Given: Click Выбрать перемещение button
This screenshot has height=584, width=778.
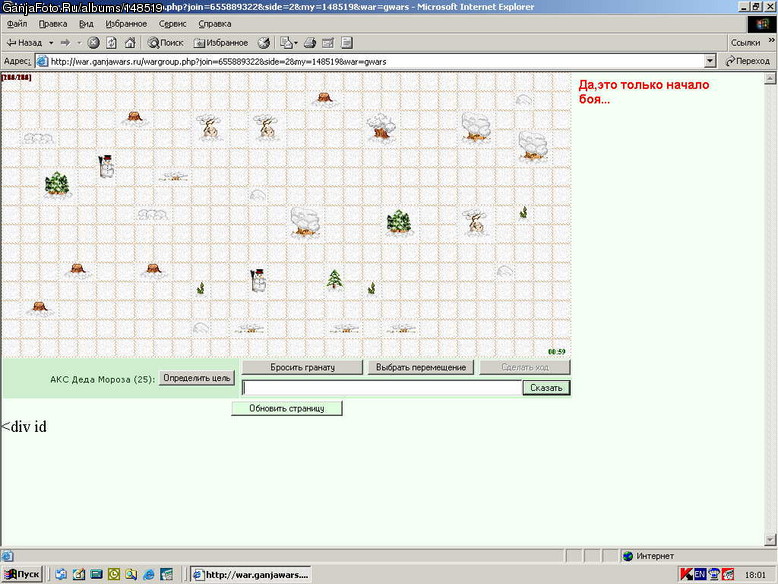Looking at the screenshot, I should (421, 368).
